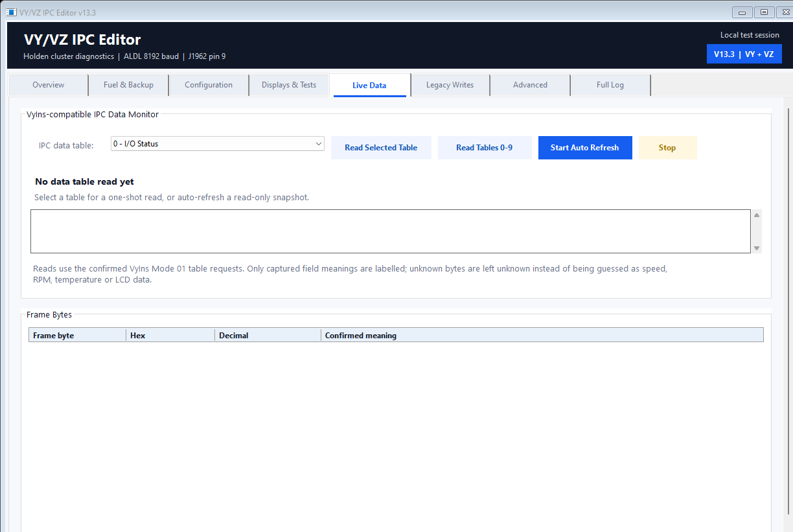793x532 pixels.
Task: Click the 'VY/VZ IPC Editor' header title
Action: [x=82, y=40]
